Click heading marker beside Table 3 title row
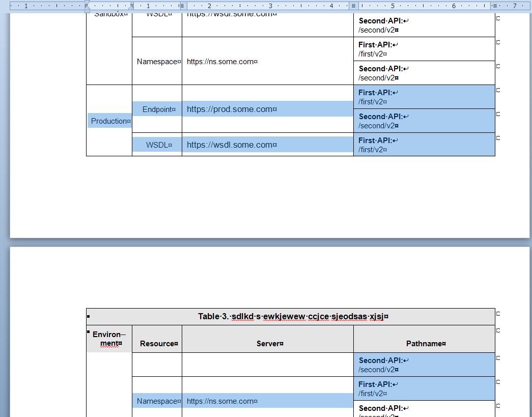This screenshot has width=532, height=417. pyautogui.click(x=89, y=317)
